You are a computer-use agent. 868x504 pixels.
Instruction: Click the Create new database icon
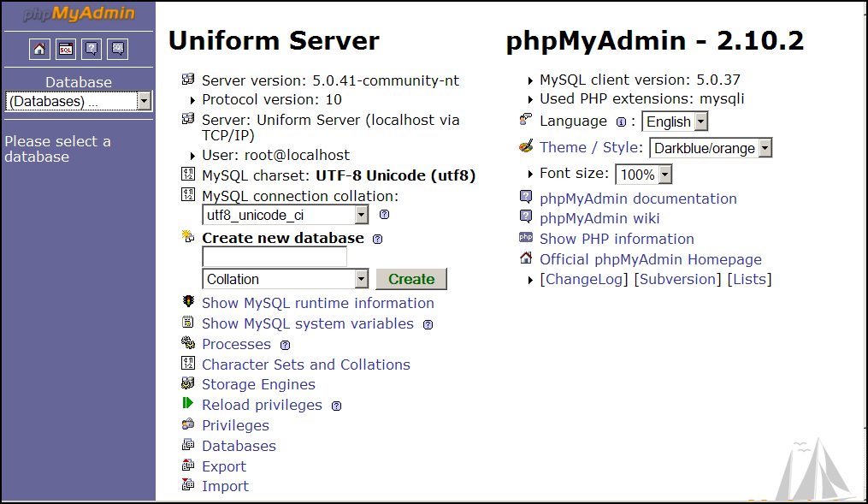click(x=188, y=236)
